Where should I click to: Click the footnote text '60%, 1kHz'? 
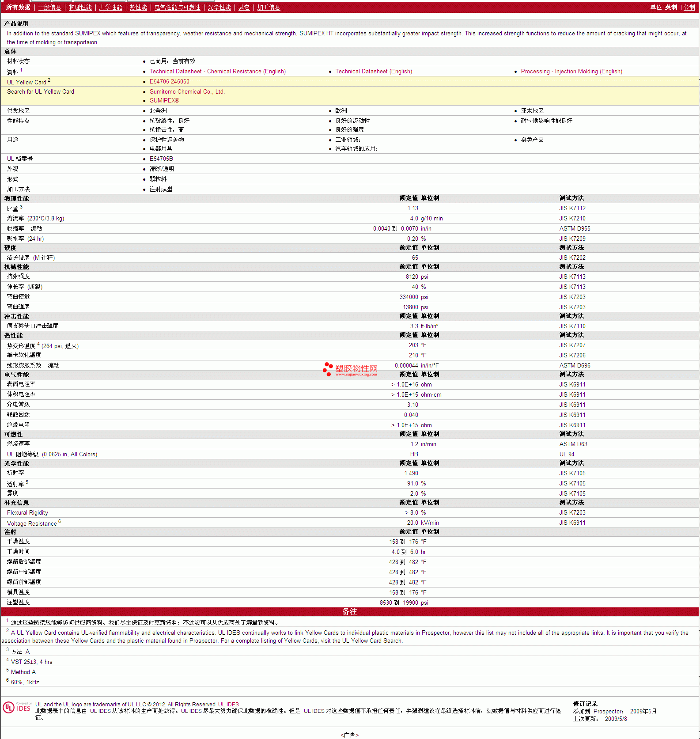(x=25, y=682)
